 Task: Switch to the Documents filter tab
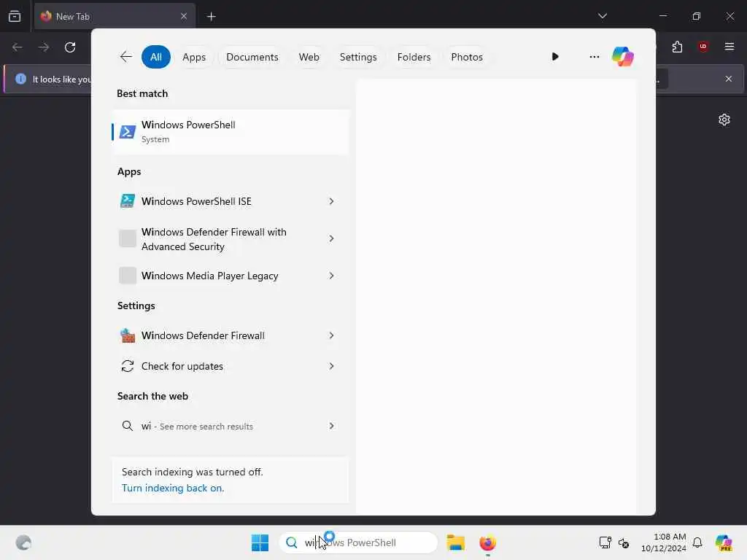pyautogui.click(x=252, y=57)
